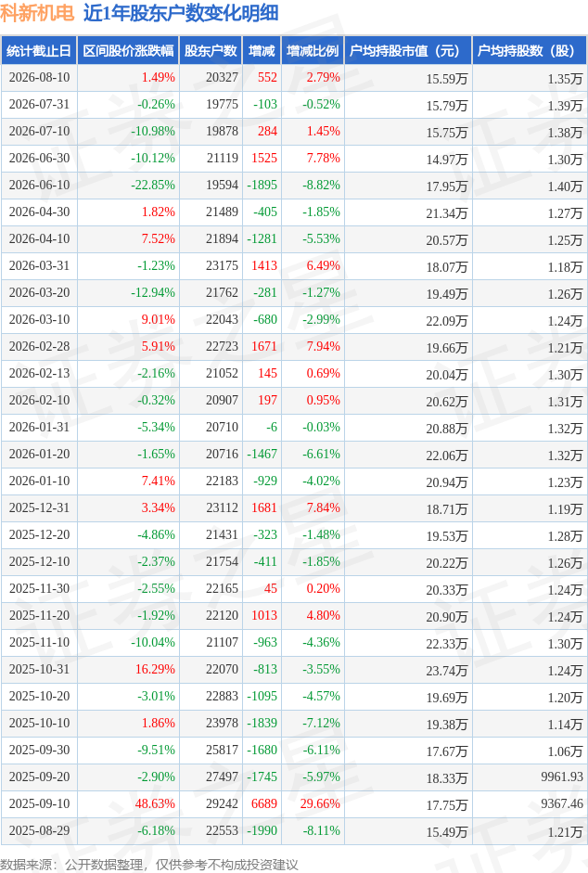
Task: Click the 增减比例 column header
Action: (313, 51)
